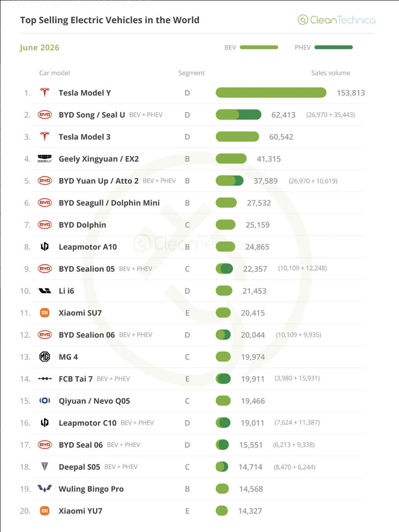Click the Tesla Model Y sales bar
This screenshot has width=399, height=532.
[x=271, y=92]
